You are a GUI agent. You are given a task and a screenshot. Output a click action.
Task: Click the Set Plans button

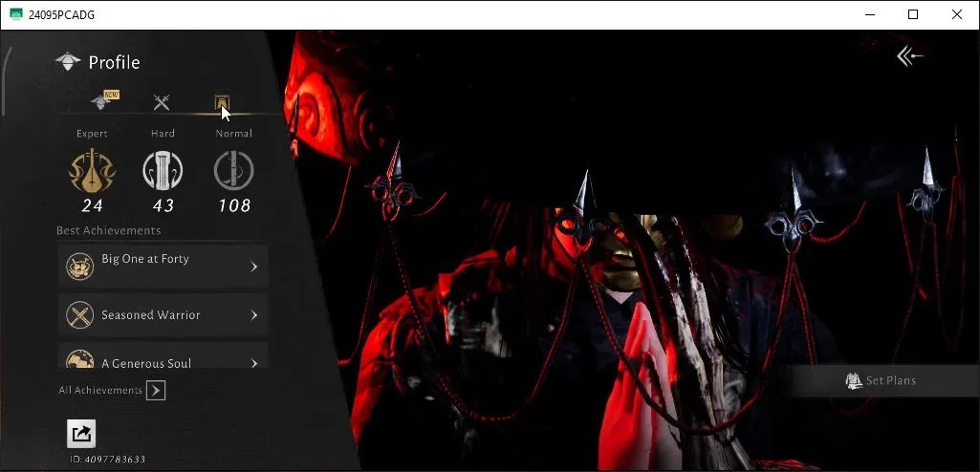881,380
